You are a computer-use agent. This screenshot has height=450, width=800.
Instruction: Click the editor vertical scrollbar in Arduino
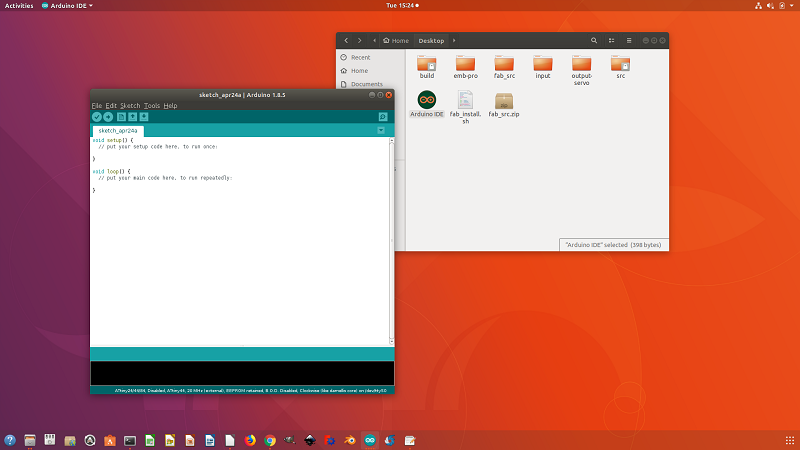[x=391, y=241]
